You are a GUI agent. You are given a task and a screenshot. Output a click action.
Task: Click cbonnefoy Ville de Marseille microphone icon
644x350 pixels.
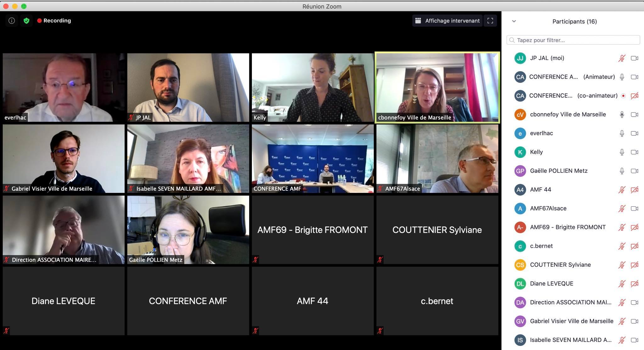coord(622,114)
